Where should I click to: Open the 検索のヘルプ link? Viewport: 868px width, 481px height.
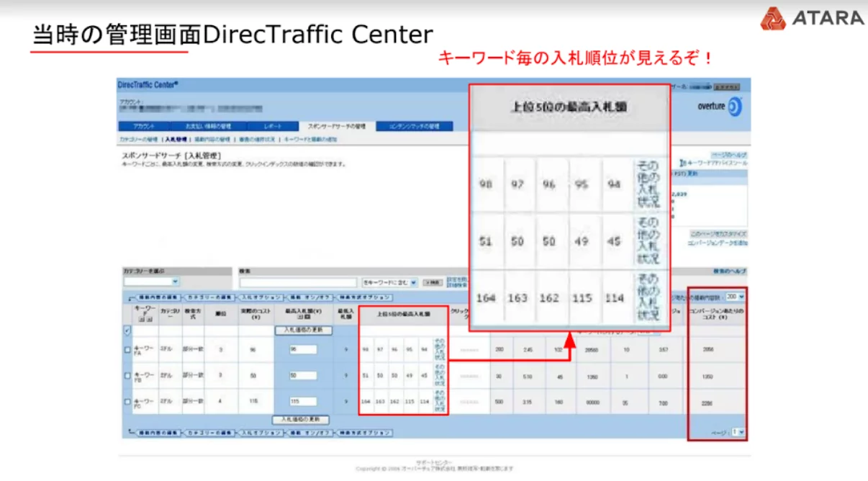coord(730,271)
